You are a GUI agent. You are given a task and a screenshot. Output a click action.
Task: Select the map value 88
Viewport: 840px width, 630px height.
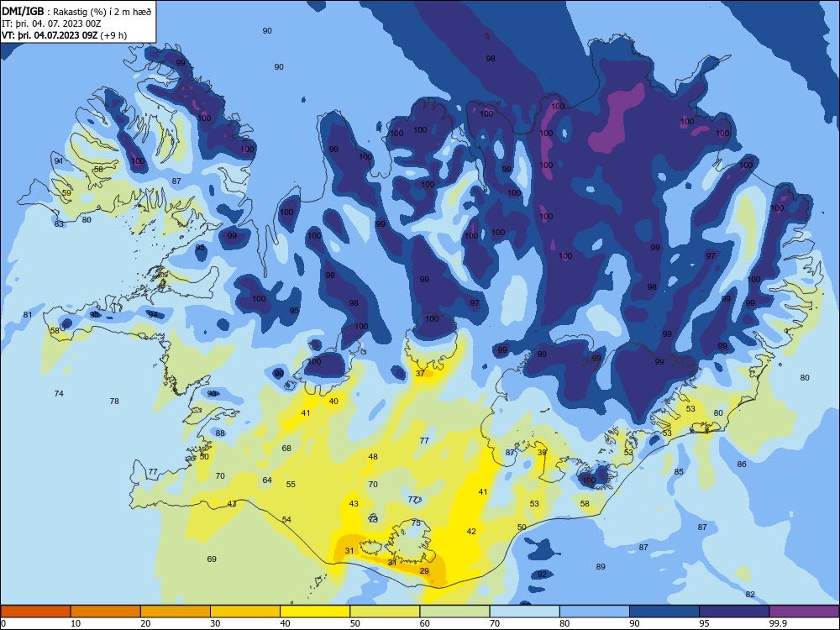click(220, 433)
